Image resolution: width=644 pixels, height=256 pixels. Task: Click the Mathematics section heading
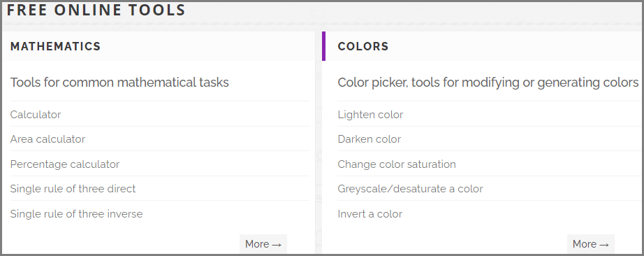pyautogui.click(x=55, y=46)
